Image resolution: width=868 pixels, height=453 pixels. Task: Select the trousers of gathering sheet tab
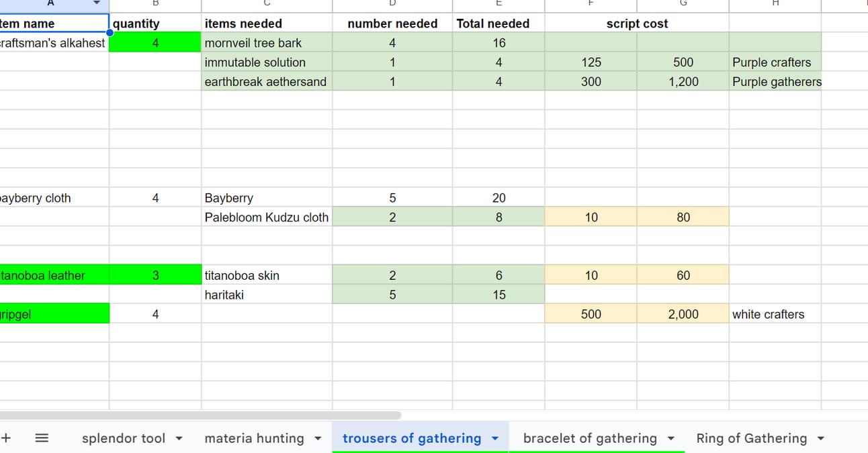click(x=412, y=438)
